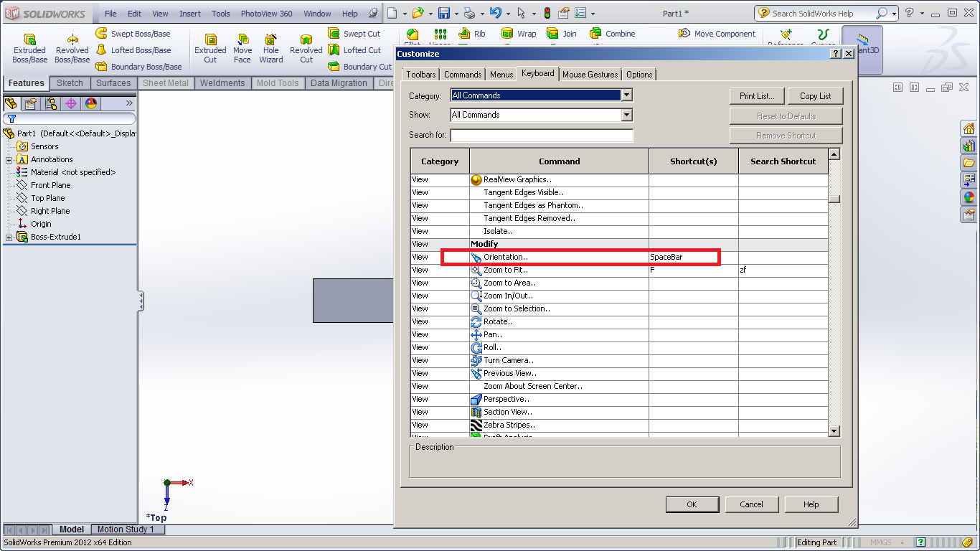Image resolution: width=980 pixels, height=551 pixels.
Task: Open the SolidWorks Resources home pane
Action: click(969, 129)
